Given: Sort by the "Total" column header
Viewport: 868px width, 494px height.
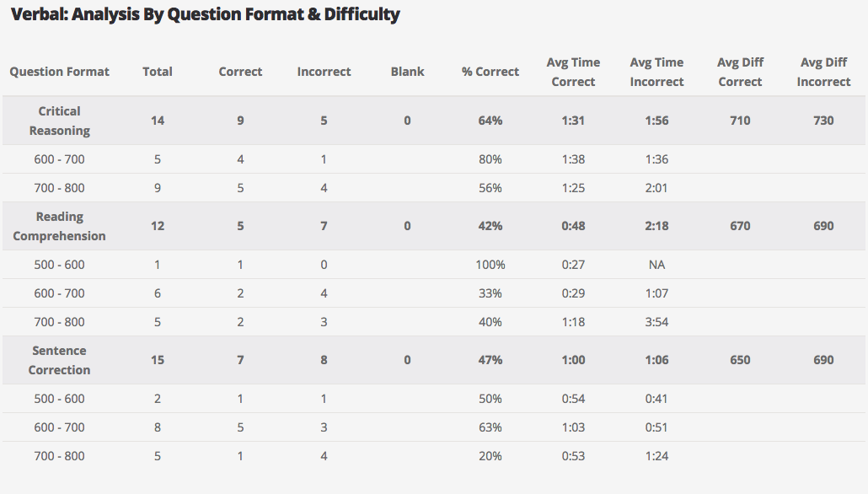Looking at the screenshot, I should pyautogui.click(x=158, y=72).
